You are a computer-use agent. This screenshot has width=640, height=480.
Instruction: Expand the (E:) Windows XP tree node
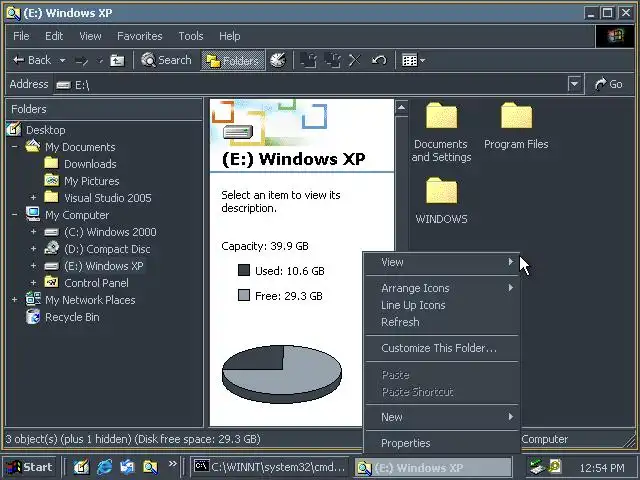pyautogui.click(x=33, y=266)
